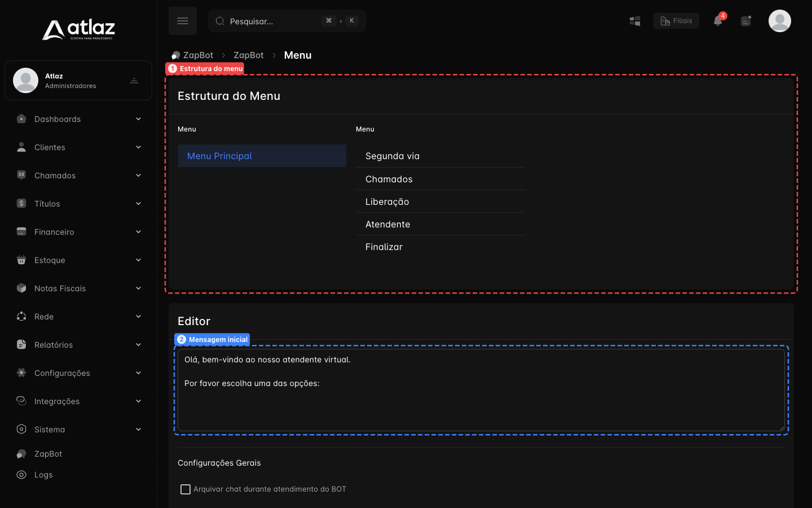
Task: Open the user avatar in top bar
Action: pos(780,21)
